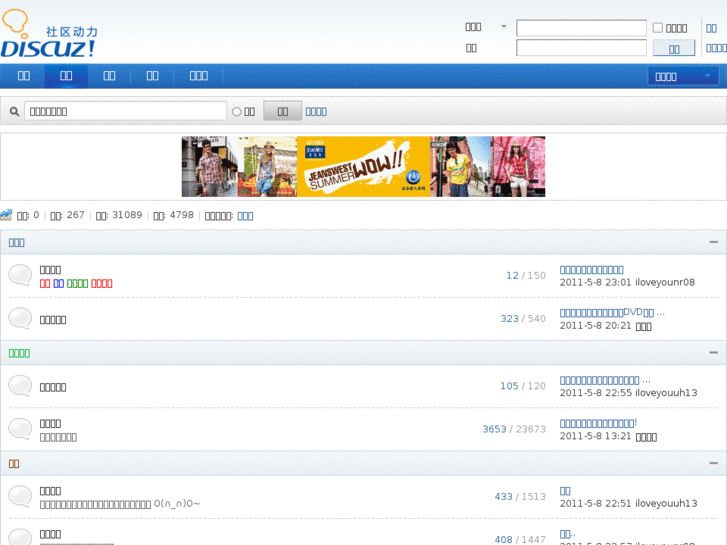Click inside the forum search text box
Image resolution: width=727 pixels, height=545 pixels.
pyautogui.click(x=125, y=111)
